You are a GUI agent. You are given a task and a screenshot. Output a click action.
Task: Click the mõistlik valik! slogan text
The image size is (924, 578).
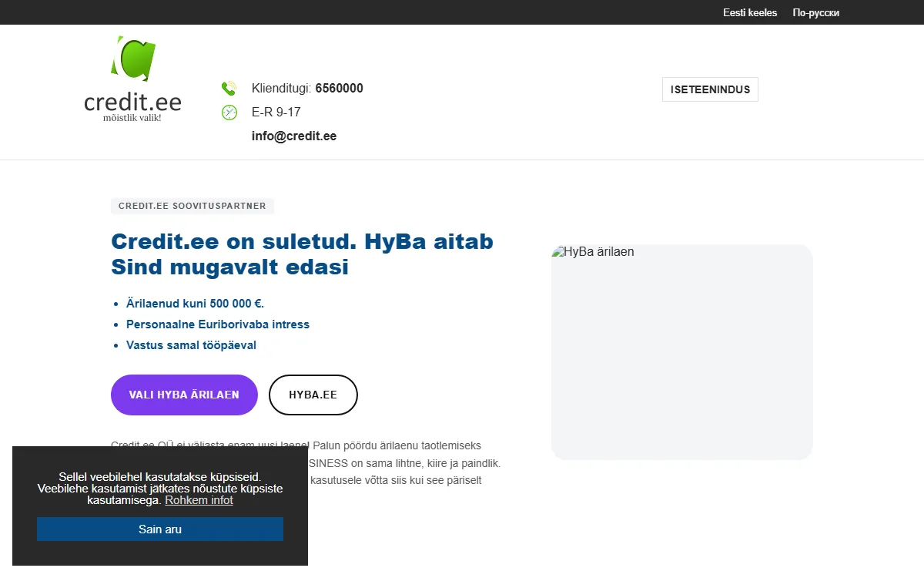pos(132,118)
